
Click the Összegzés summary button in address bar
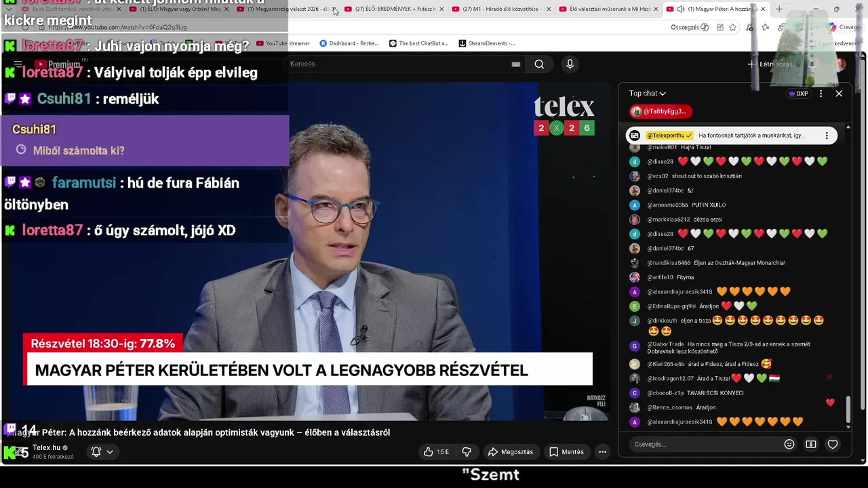[690, 27]
